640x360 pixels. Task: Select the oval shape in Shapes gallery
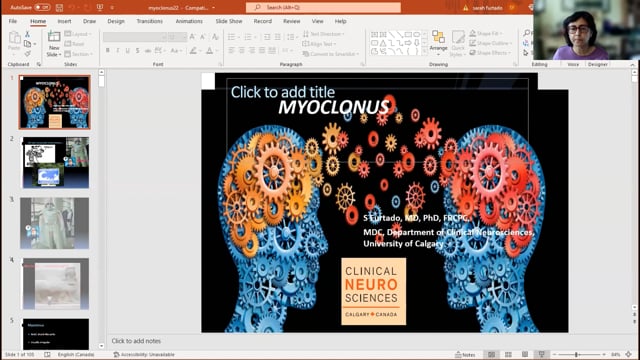(416, 35)
